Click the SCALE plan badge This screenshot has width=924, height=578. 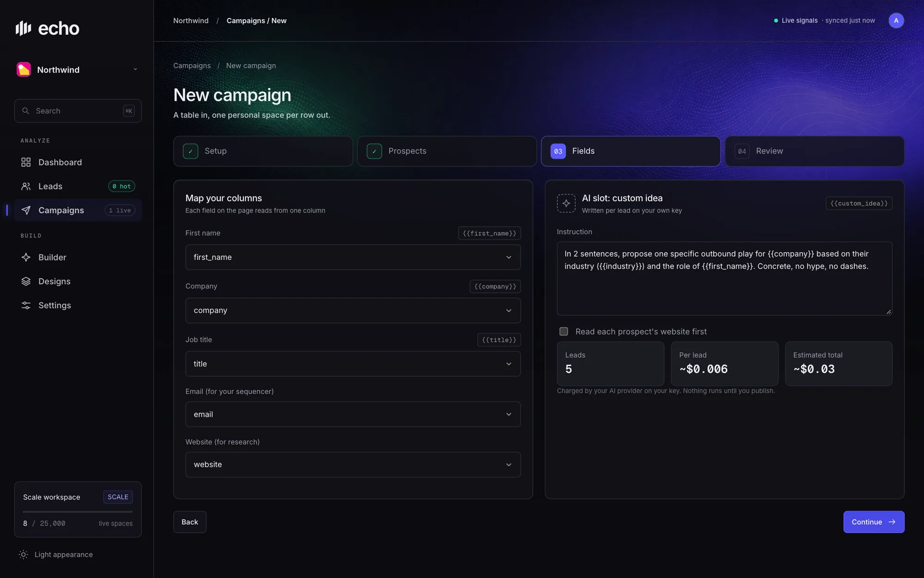[118, 497]
